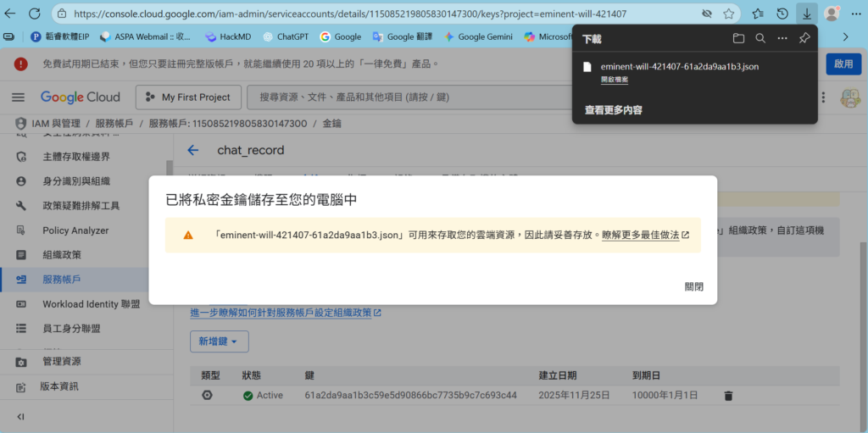The height and width of the screenshot is (433, 868).
Task: Click the bookmark star icon in address bar
Action: [729, 14]
